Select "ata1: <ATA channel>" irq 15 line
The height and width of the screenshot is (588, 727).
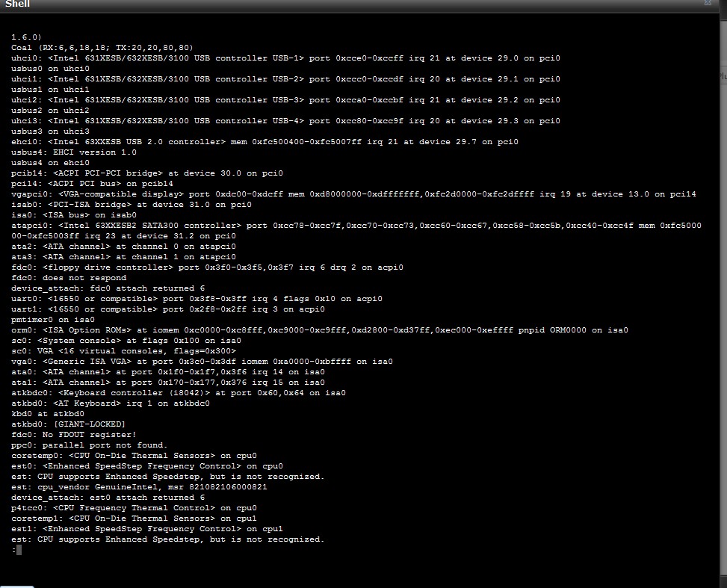(168, 383)
